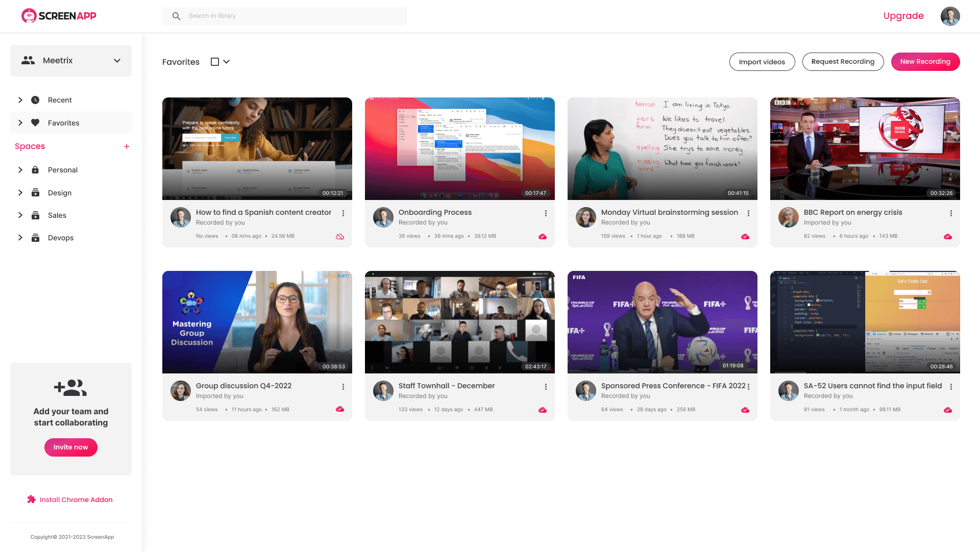Image resolution: width=980 pixels, height=552 pixels.
Task: Click the search magnifier icon
Action: [x=177, y=16]
